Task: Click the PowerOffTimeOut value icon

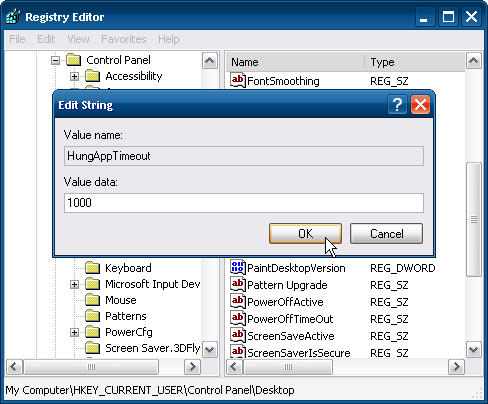Action: pyautogui.click(x=237, y=318)
